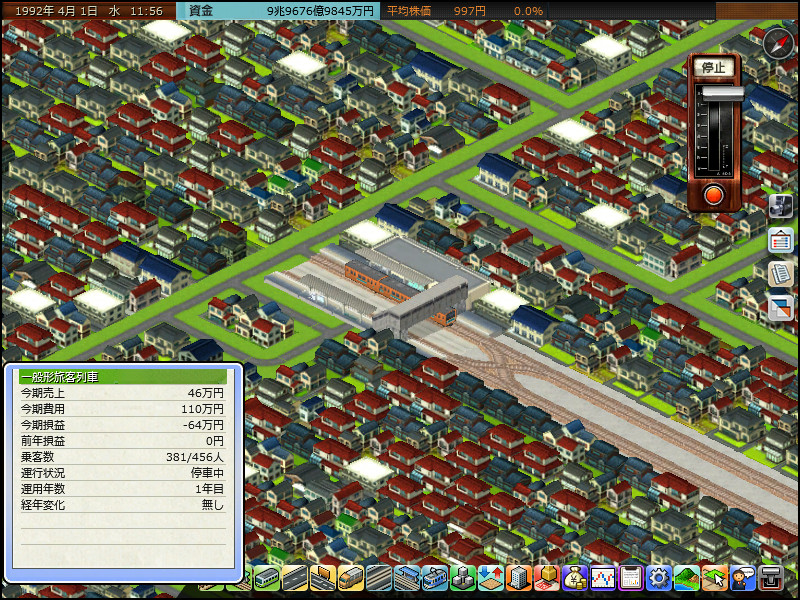Viewport: 800px width, 600px height.
Task: Click the 停止 label on speed controller
Action: [713, 67]
